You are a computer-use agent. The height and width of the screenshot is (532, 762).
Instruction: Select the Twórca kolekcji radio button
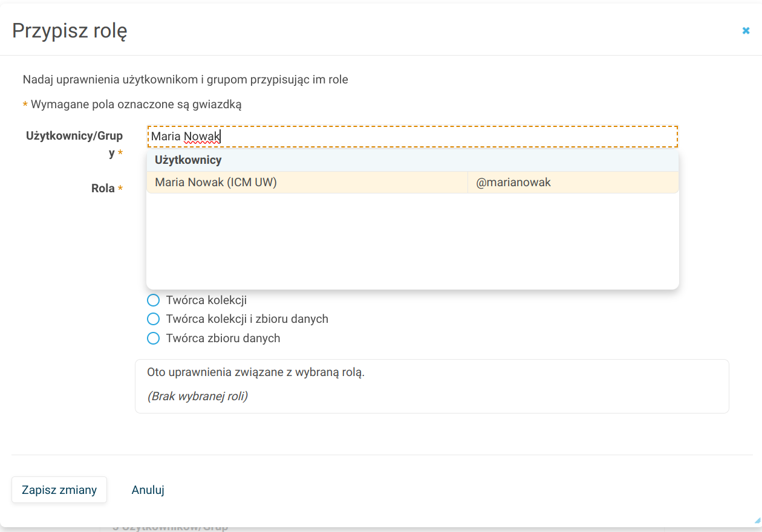(x=154, y=300)
